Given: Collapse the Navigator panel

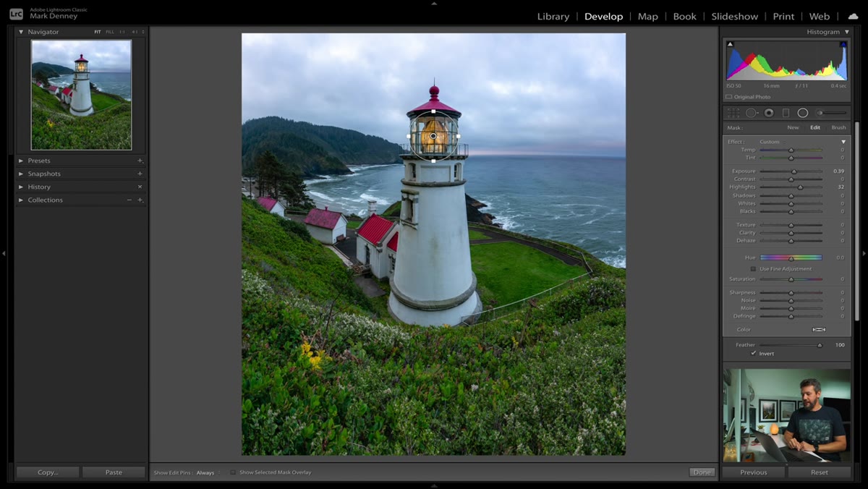Looking at the screenshot, I should click(x=21, y=32).
